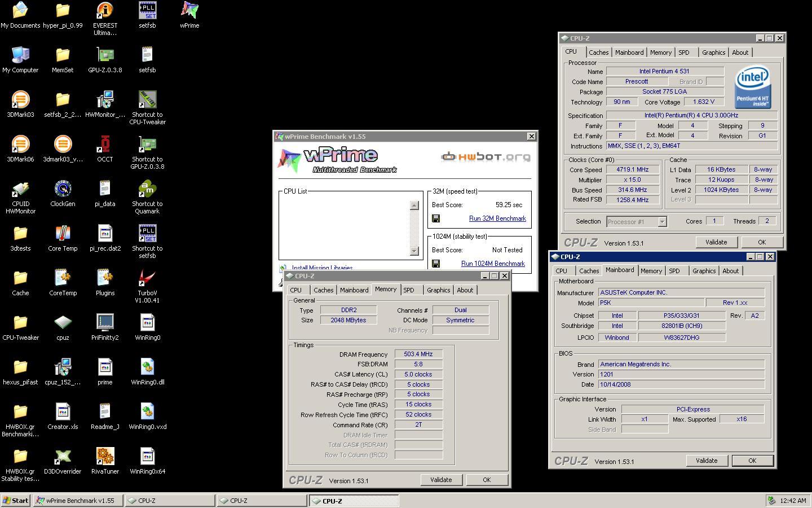Click the Start button
This screenshot has width=812, height=508.
(x=16, y=501)
